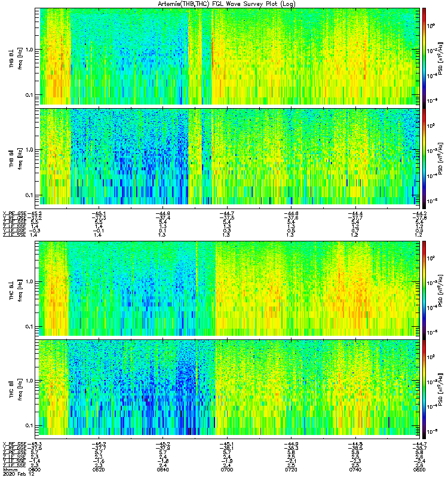
Task: Click the plot title 'Artemis(THB,THC) FGL Wave Survey Plot (Log)'
Action: (226, 4)
